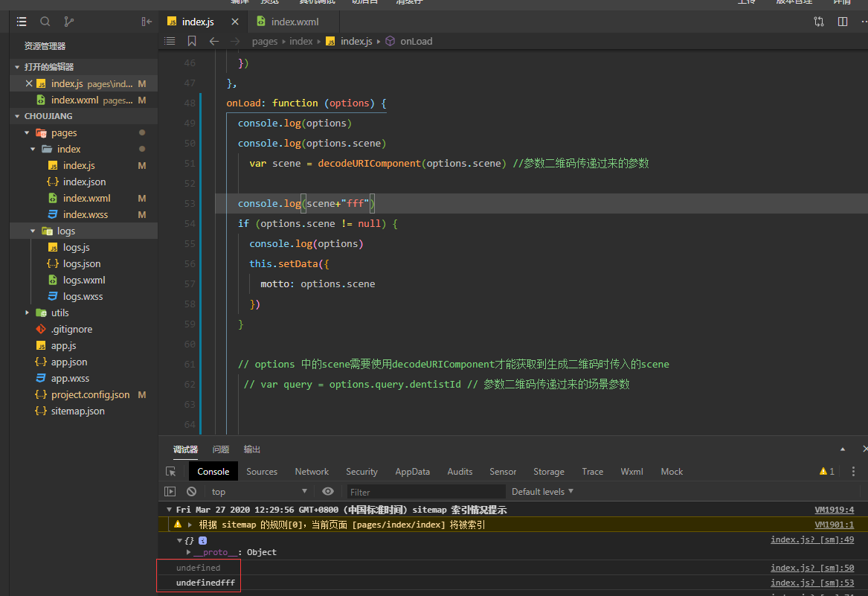Open the index.js? [sm]:49 source link
Viewport: 868px width, 596px height.
pos(811,540)
